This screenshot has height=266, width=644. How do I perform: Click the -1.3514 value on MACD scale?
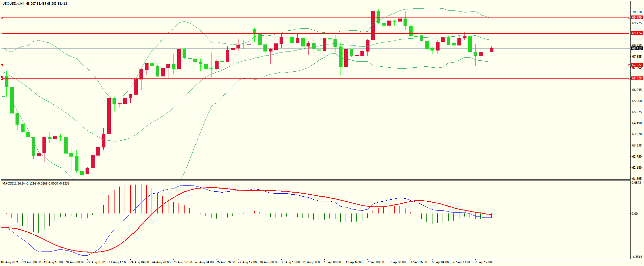point(636,257)
